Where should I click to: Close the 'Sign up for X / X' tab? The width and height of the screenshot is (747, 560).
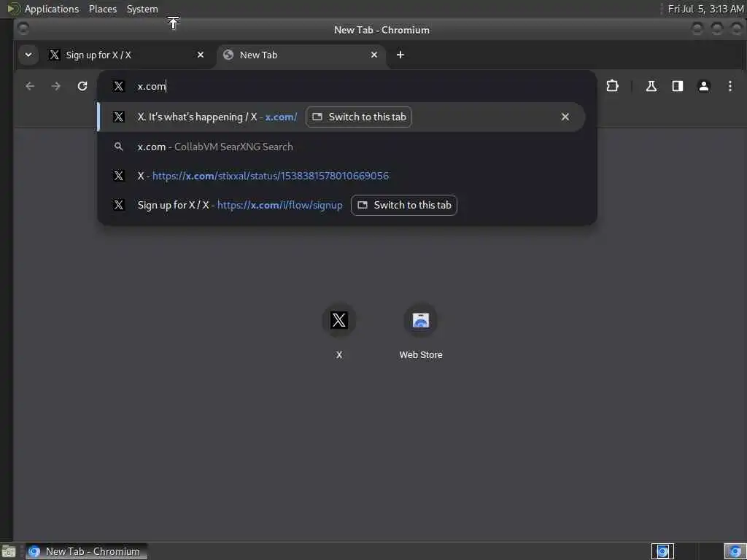[x=201, y=55]
